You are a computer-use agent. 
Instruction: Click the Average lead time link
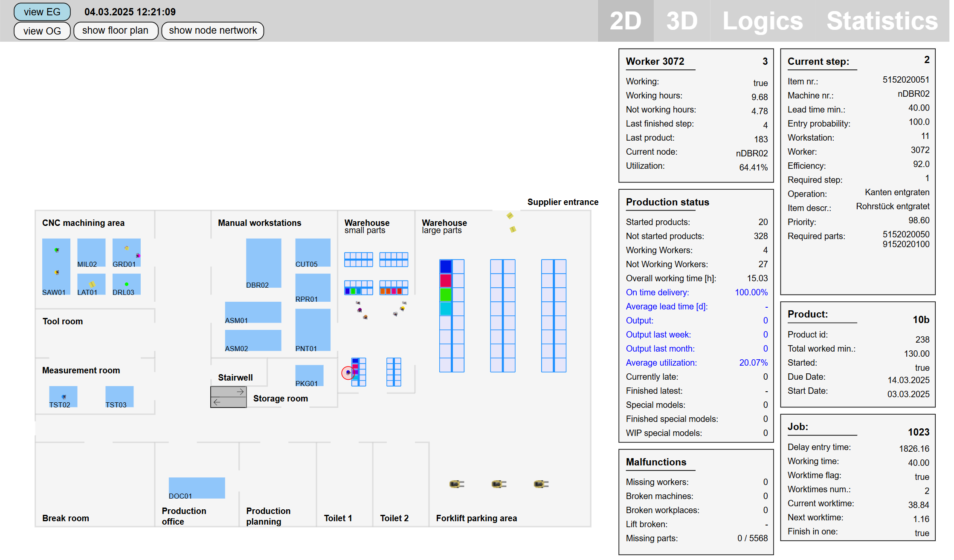point(667,306)
